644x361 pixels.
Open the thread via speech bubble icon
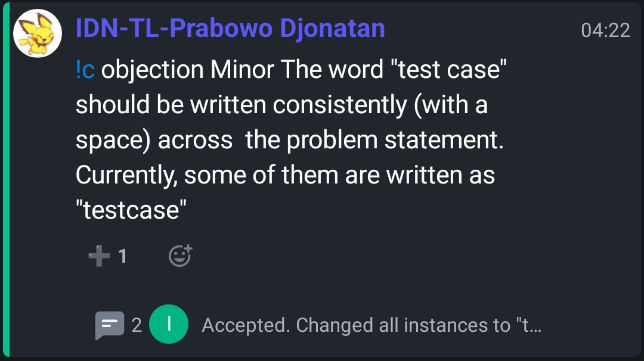pyautogui.click(x=110, y=325)
